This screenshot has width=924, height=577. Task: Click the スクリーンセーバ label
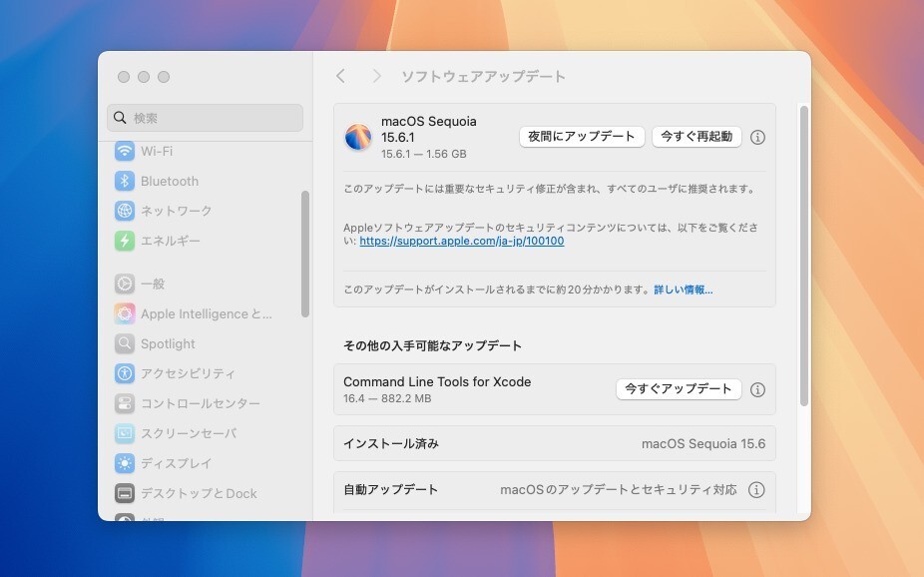[x=189, y=433]
